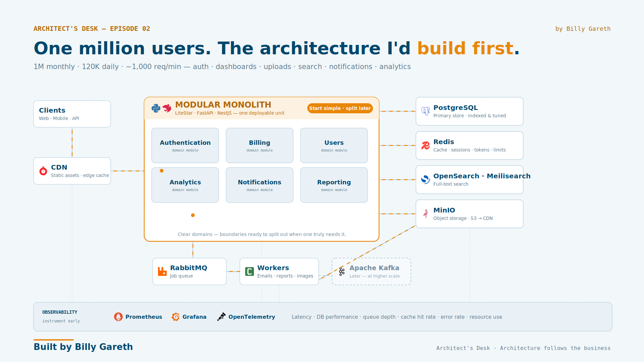Select the Reporting domain module card
The width and height of the screenshot is (644, 362).
(334, 185)
